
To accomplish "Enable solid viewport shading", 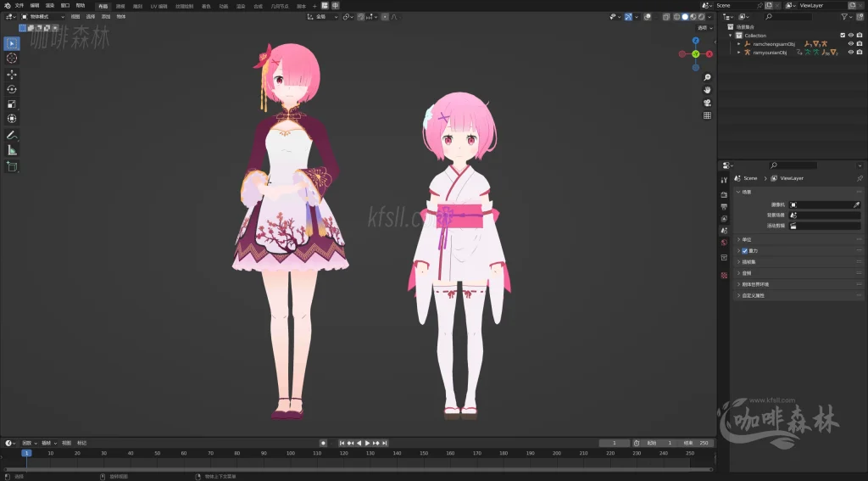I will tap(685, 17).
